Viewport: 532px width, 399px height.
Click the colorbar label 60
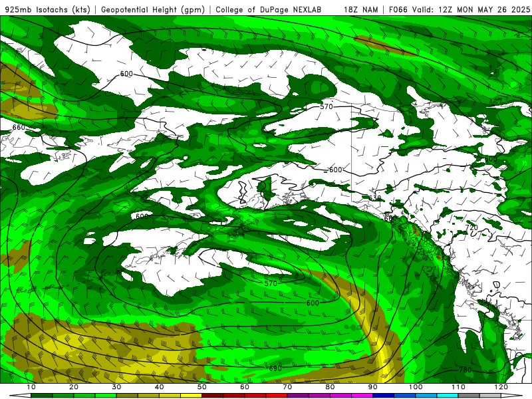(x=245, y=387)
